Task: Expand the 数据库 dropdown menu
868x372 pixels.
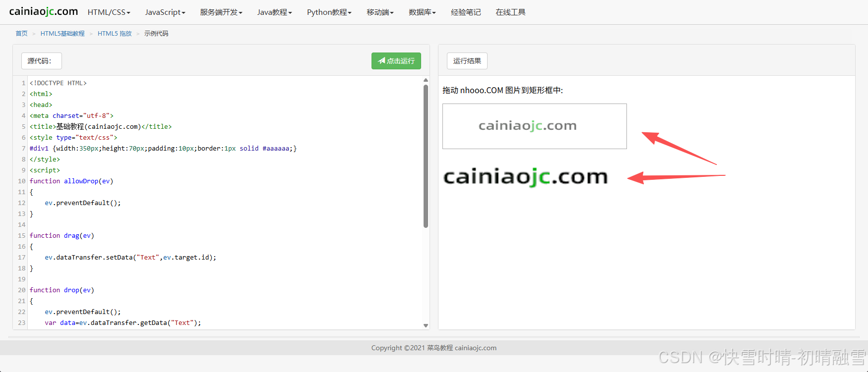Action: pos(423,12)
